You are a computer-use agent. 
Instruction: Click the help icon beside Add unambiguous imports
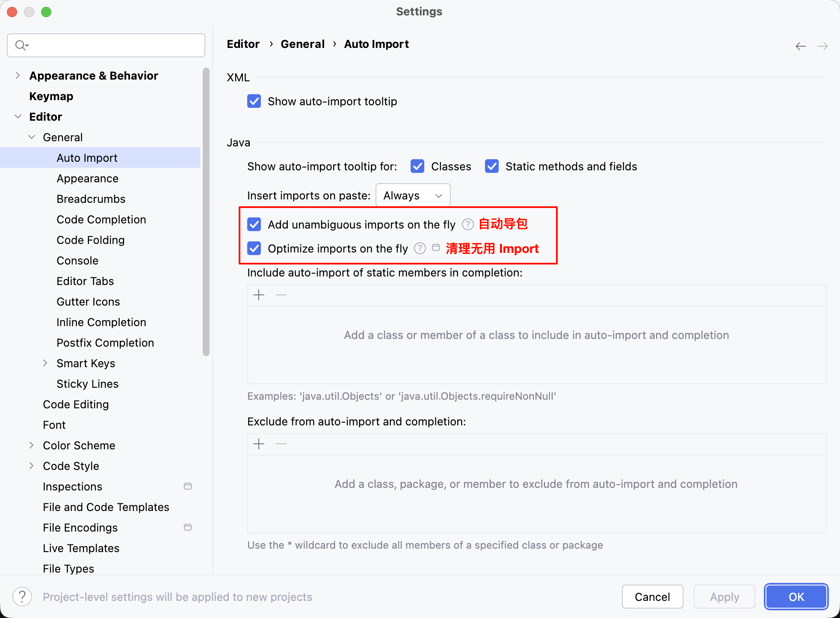tap(468, 224)
